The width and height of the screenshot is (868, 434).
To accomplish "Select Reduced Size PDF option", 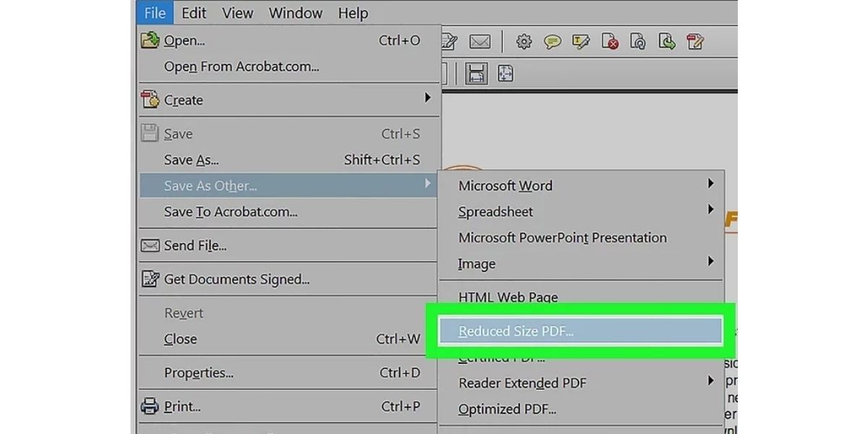I will coord(515,331).
